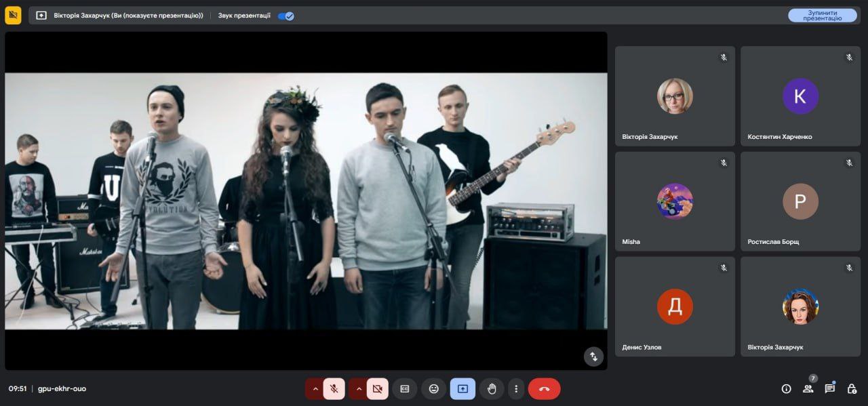
Task: Open host controls lock icon
Action: (x=852, y=389)
